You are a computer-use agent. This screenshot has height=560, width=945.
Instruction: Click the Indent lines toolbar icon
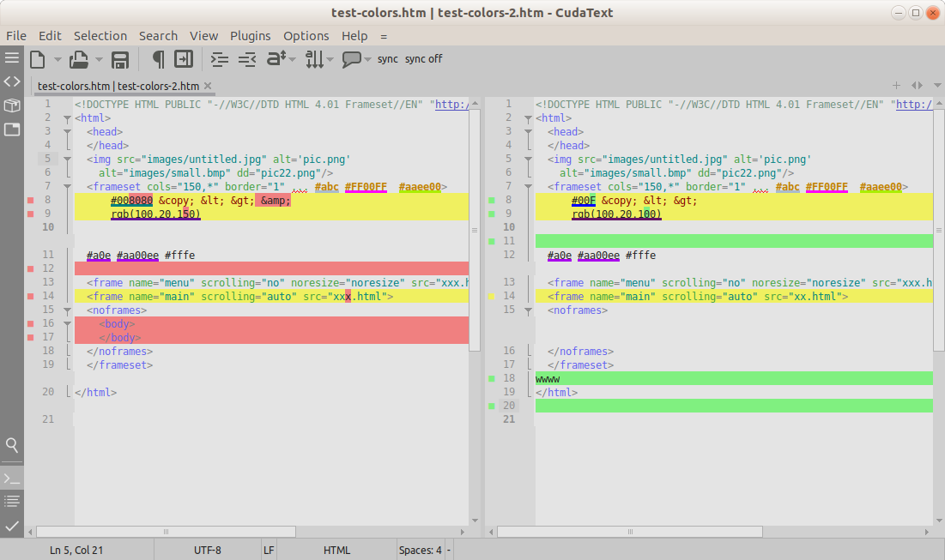tap(220, 59)
